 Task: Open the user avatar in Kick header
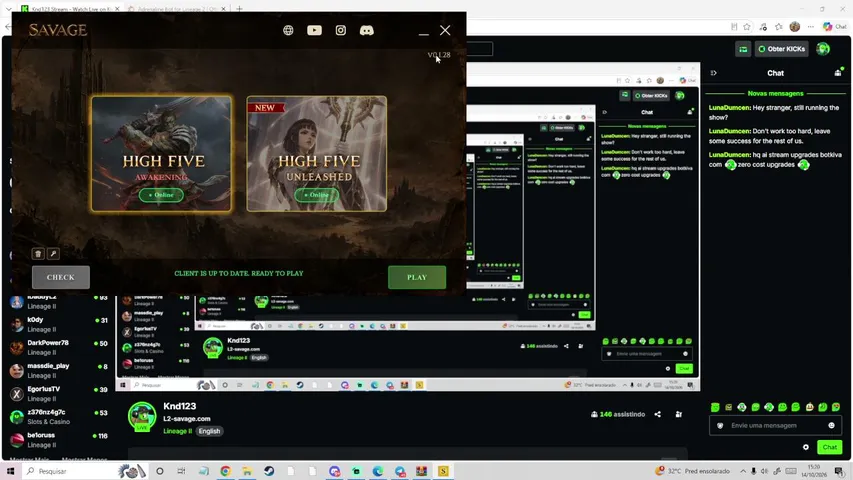click(x=823, y=49)
